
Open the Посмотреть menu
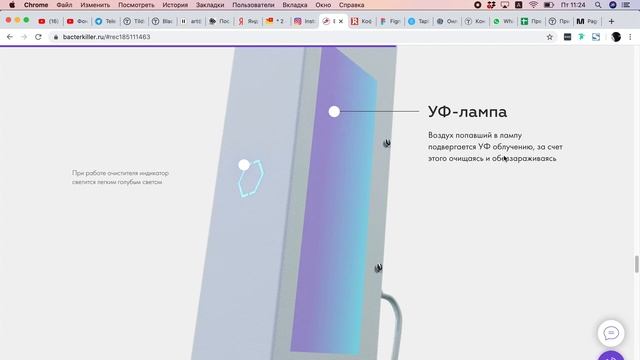click(136, 5)
